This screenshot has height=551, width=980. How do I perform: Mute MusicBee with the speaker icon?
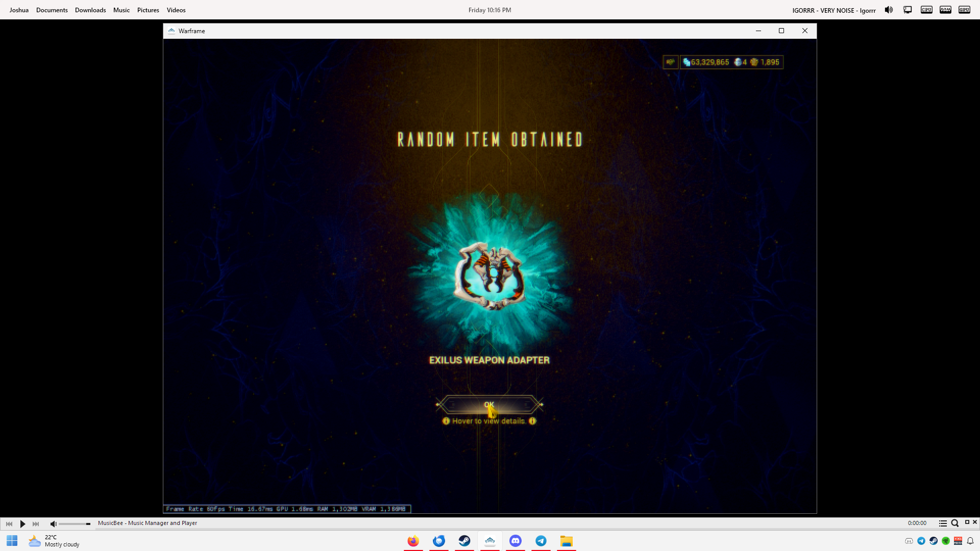tap(53, 523)
